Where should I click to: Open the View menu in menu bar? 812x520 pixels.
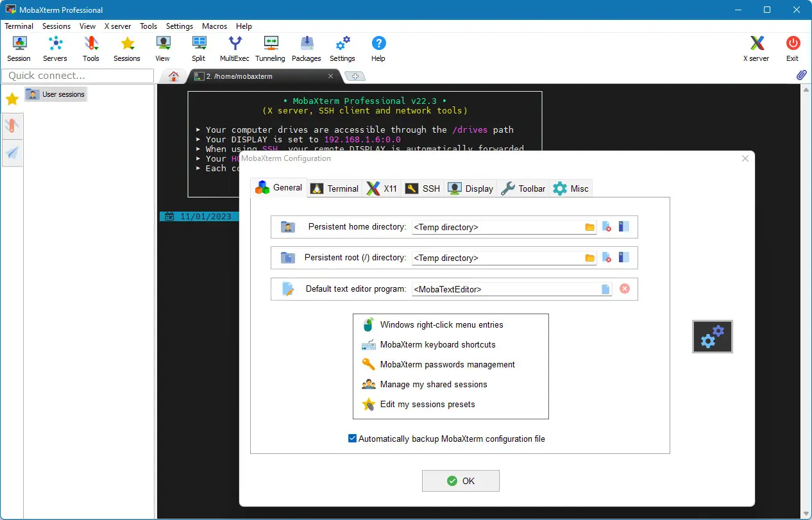click(87, 26)
